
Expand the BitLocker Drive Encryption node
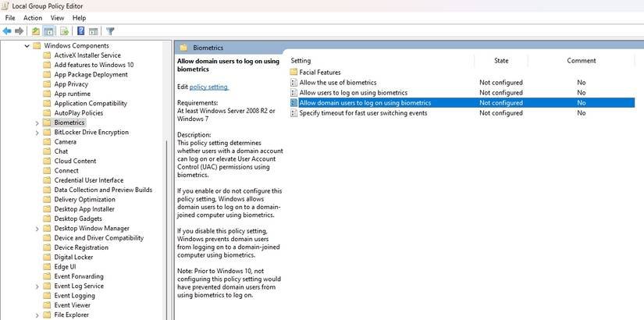point(37,133)
